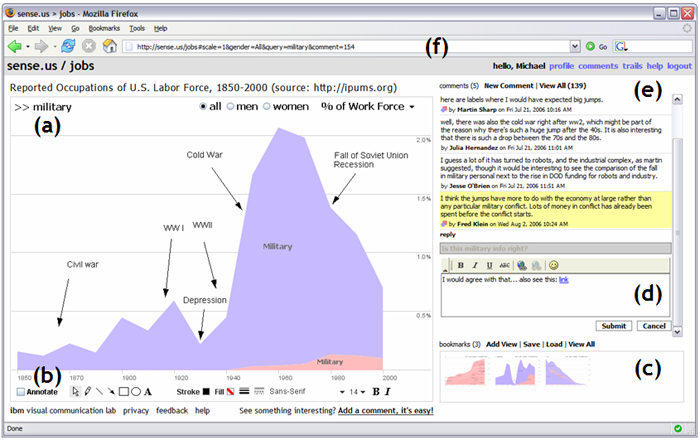Open the Tools menu
This screenshot has height=440, width=700.
137,28
